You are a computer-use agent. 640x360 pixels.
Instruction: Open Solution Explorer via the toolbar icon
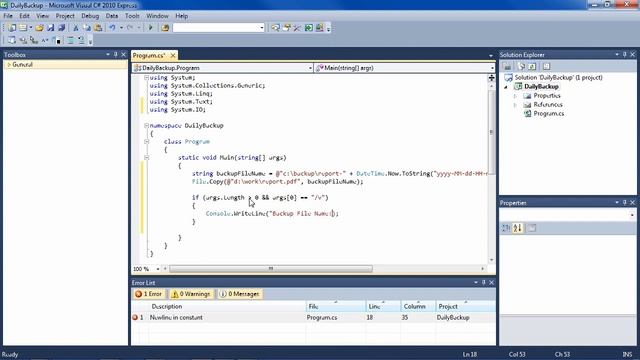click(x=276, y=28)
